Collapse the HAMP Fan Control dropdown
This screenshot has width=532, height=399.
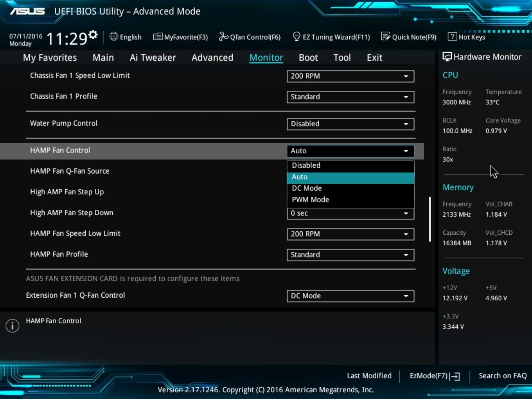(350, 151)
